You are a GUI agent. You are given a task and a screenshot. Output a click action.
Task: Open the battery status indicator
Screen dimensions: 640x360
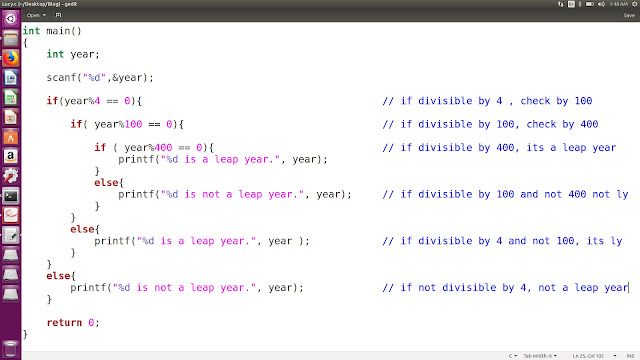point(590,4)
